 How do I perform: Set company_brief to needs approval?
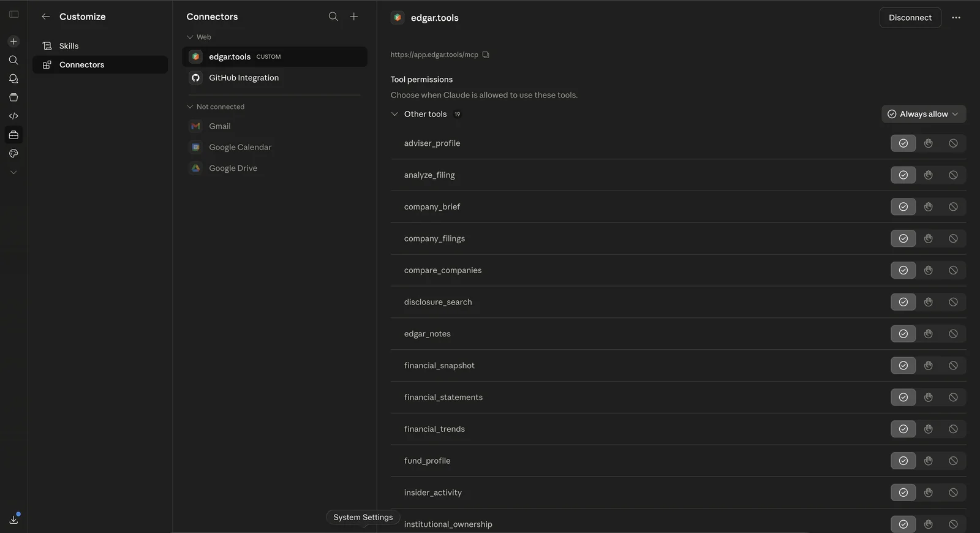tap(929, 207)
